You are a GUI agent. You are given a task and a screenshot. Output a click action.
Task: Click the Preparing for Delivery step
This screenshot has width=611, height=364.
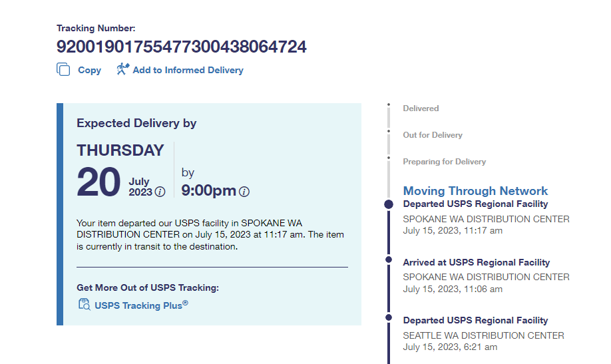(444, 162)
